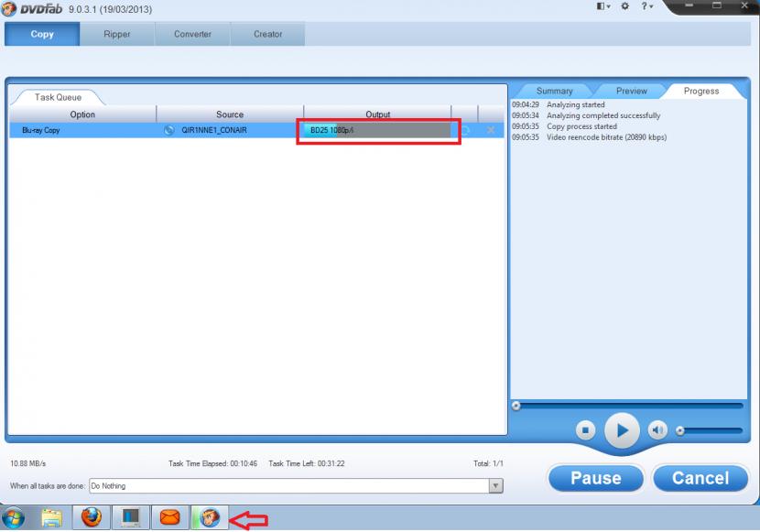
Task: Click the preview volume slider handle
Action: [x=680, y=430]
